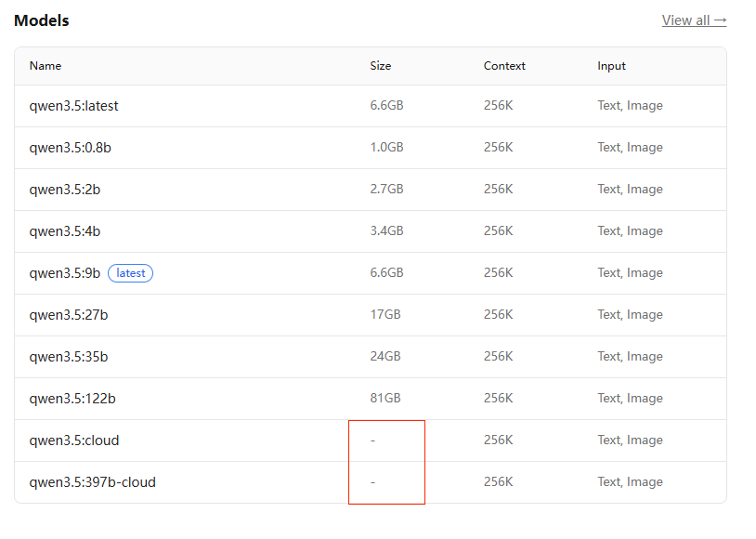Click the Size column header

tap(381, 66)
